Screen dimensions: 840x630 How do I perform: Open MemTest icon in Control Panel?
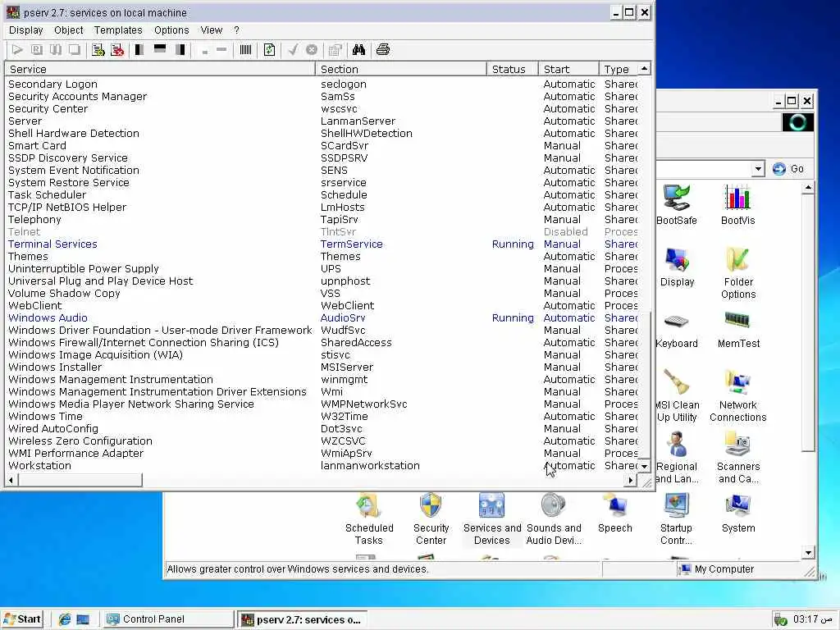738,331
